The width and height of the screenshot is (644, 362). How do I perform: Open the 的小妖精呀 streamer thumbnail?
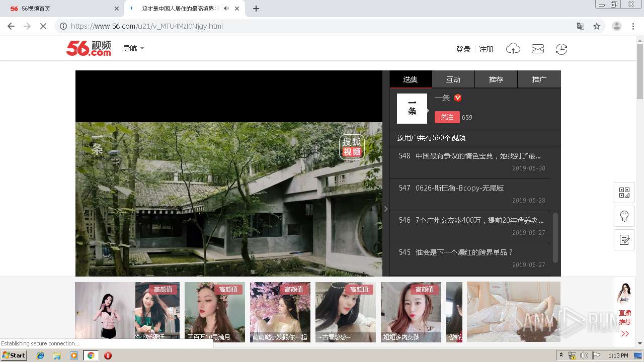click(x=157, y=312)
